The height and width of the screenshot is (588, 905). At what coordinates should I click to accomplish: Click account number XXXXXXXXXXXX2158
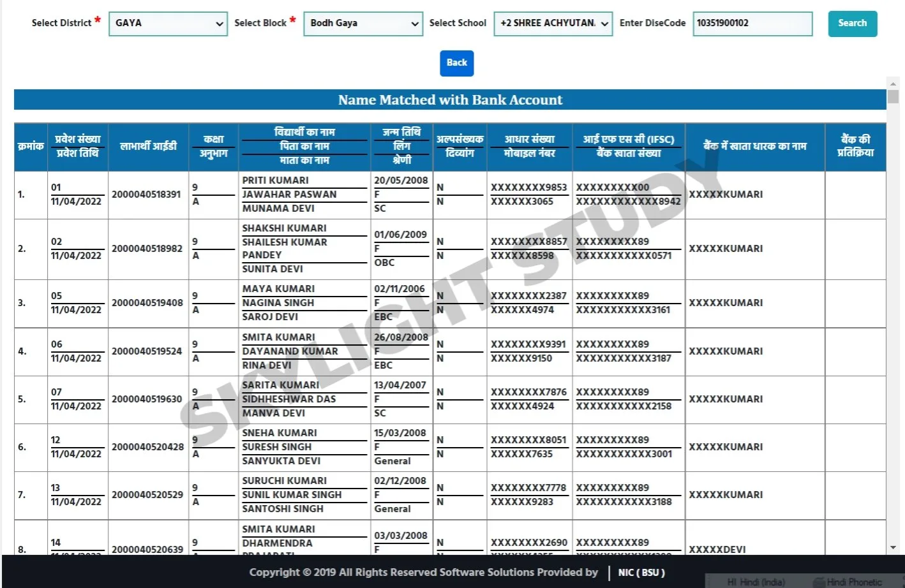624,406
